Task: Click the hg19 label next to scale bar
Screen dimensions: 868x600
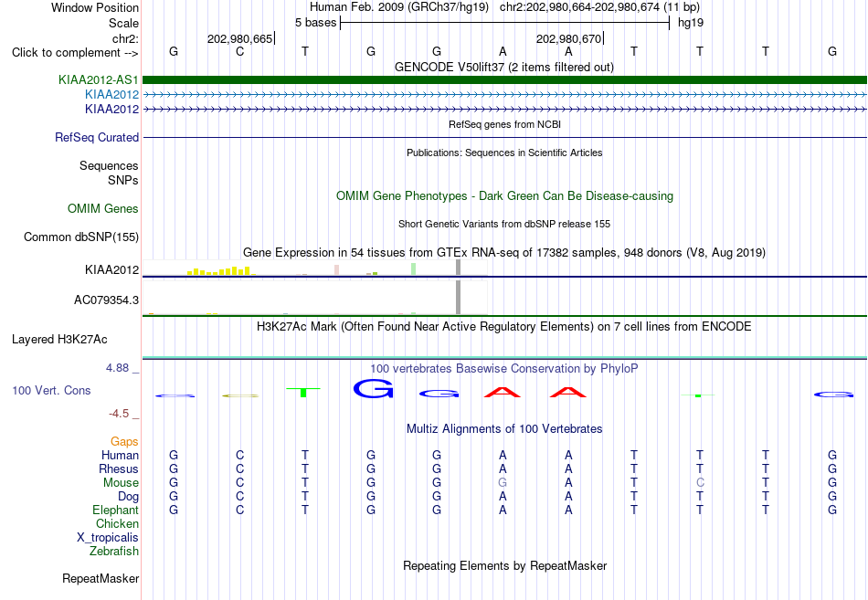Action: (691, 23)
